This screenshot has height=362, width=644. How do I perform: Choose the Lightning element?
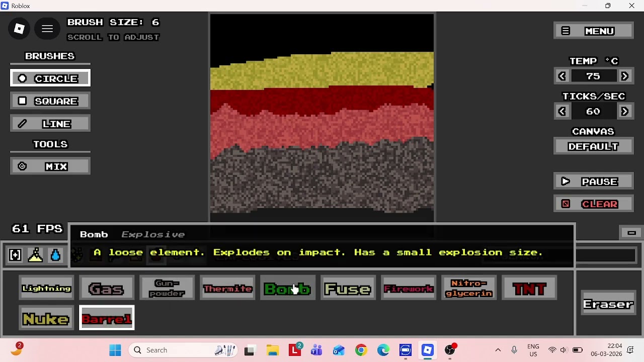coord(46,289)
